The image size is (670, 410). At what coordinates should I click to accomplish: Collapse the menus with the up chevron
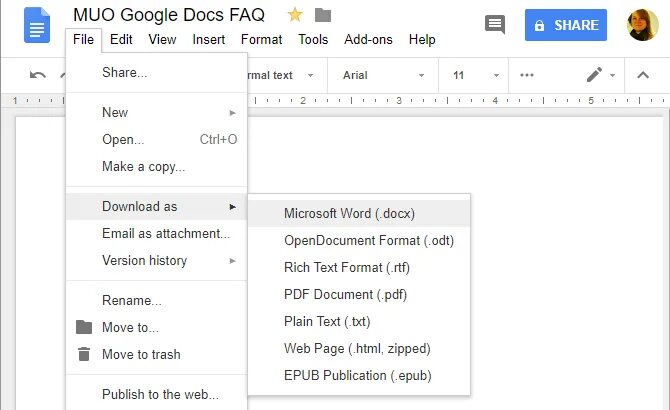(x=643, y=75)
